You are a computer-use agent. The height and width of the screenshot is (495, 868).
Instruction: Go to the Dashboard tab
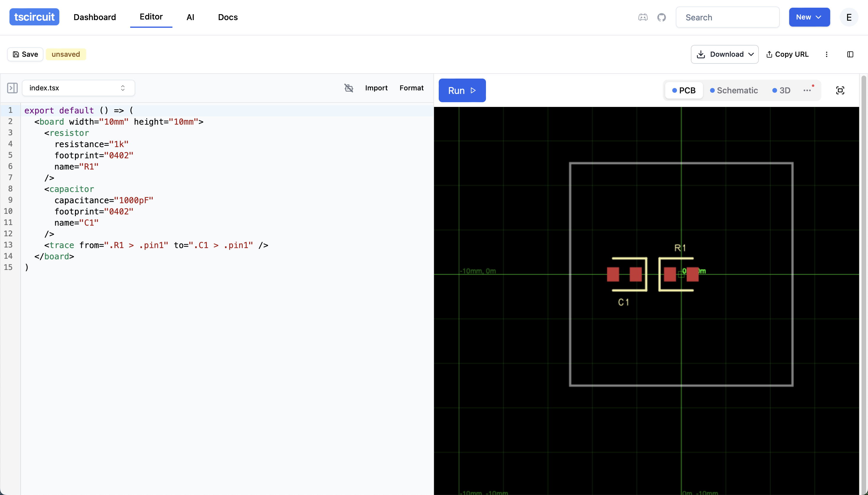coord(94,17)
